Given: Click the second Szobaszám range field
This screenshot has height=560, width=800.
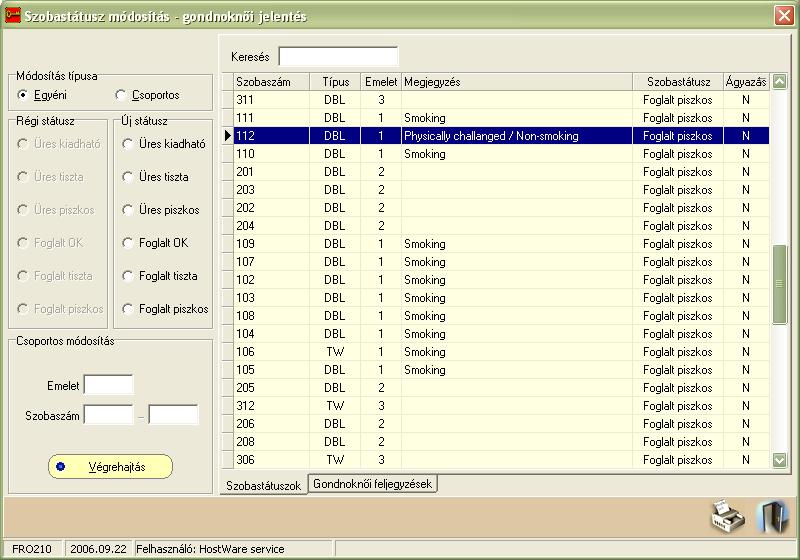Looking at the screenshot, I should (173, 415).
